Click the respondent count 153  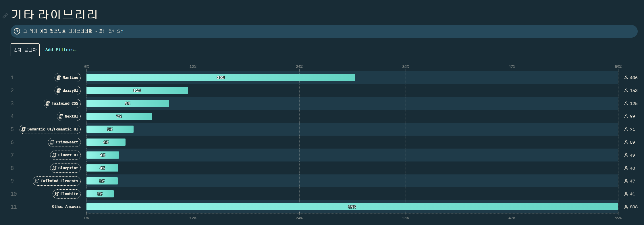point(634,91)
